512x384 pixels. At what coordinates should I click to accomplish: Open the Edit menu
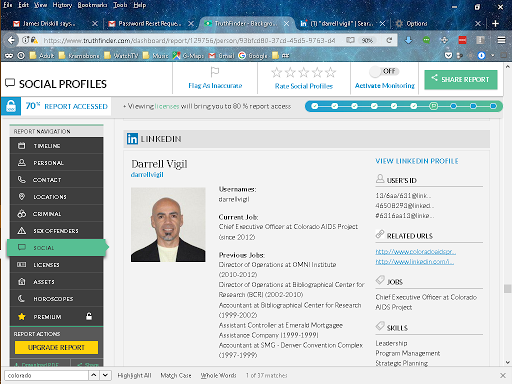[23, 5]
